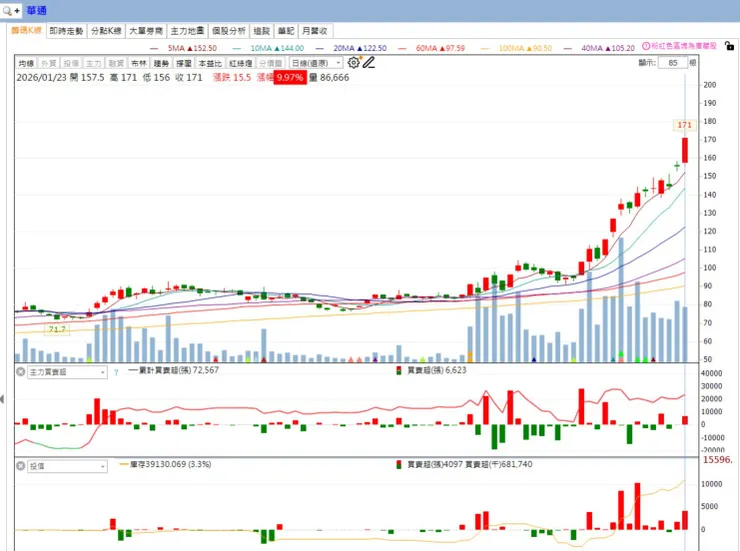This screenshot has width=740, height=551.
Task: Click the 分價量 toolbar button
Action: pos(271,63)
